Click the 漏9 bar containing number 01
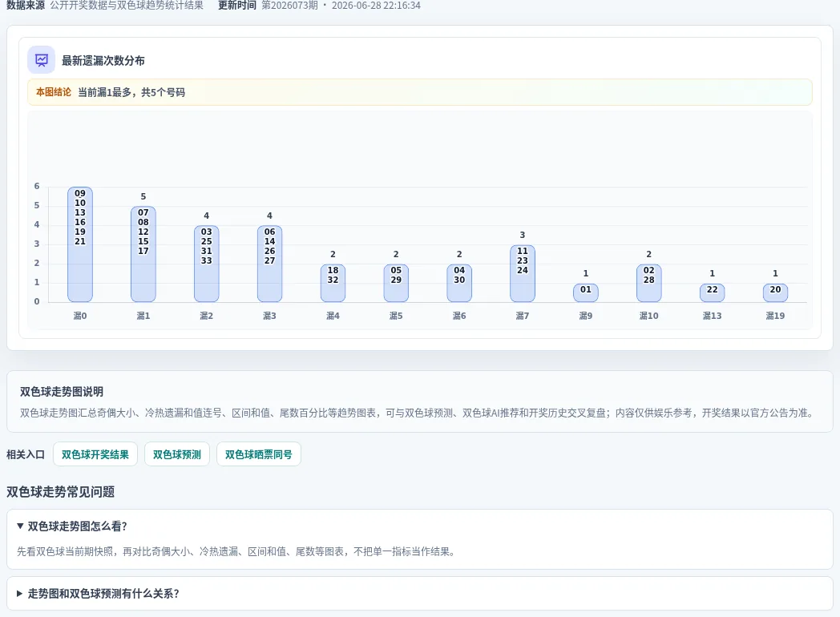 586,292
